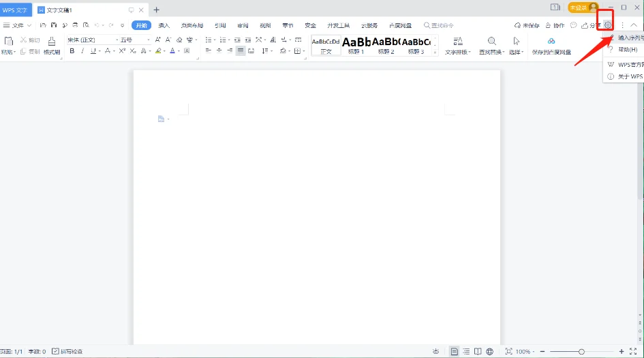Image resolution: width=644 pixels, height=358 pixels.
Task: Open the 百度网盘 tab
Action: coord(401,25)
